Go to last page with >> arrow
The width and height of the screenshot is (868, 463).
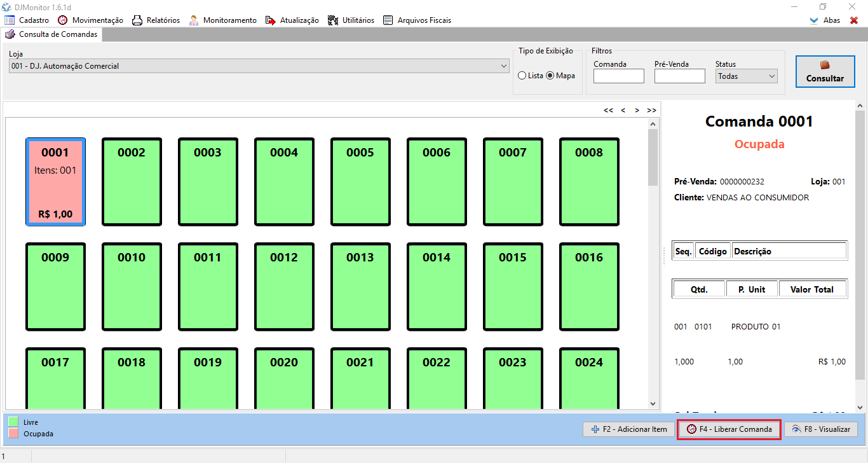coord(651,111)
